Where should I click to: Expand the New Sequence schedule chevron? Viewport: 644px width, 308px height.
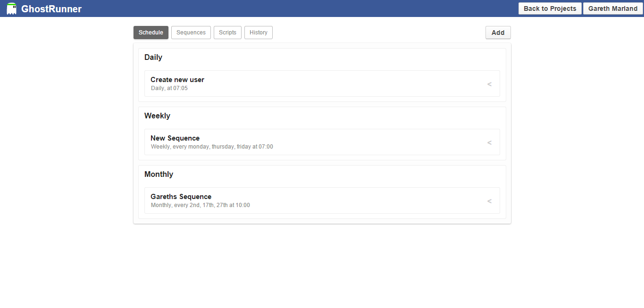[x=489, y=142]
